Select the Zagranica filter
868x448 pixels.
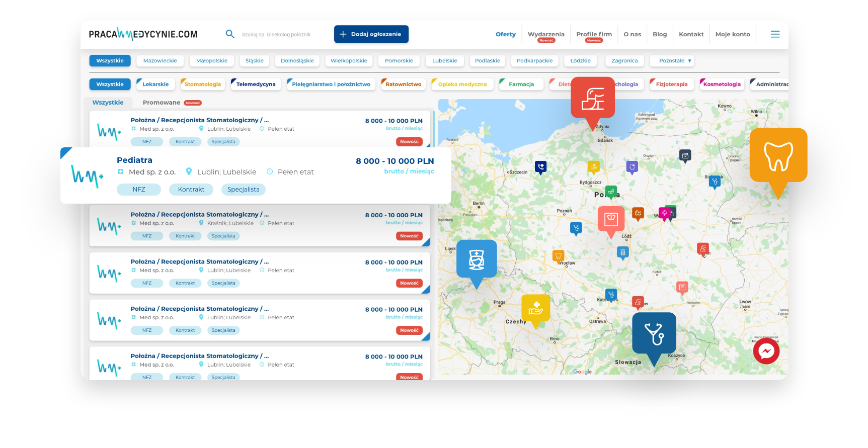tap(624, 61)
